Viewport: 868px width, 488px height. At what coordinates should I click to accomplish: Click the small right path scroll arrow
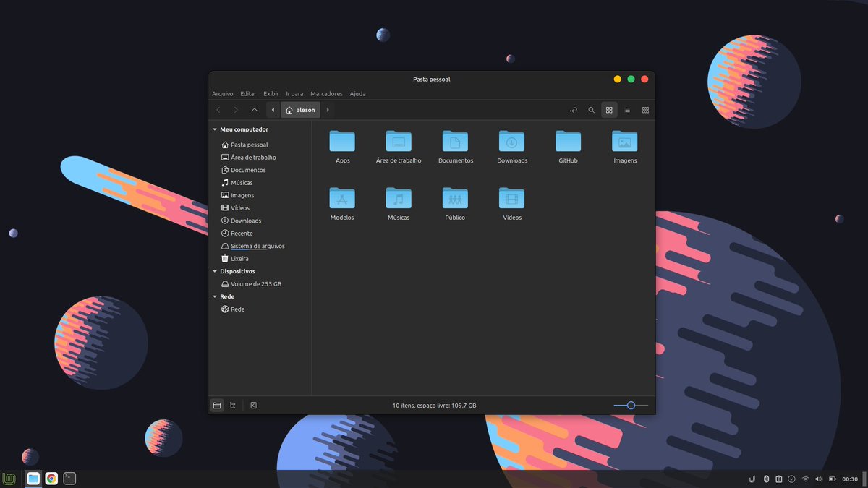click(x=328, y=110)
